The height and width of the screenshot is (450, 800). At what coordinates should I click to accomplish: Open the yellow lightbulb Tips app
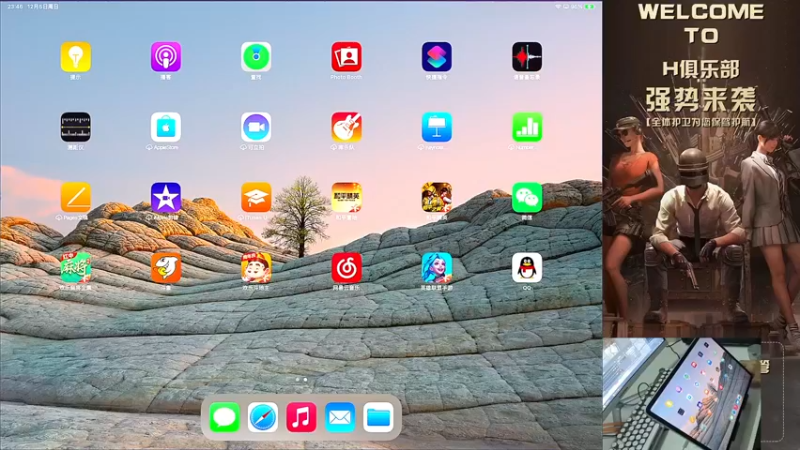coord(76,57)
